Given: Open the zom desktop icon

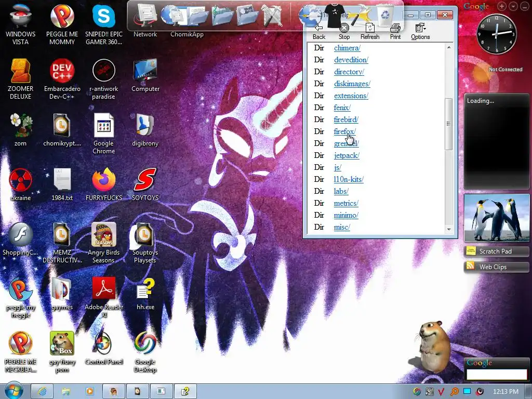Looking at the screenshot, I should tap(20, 129).
